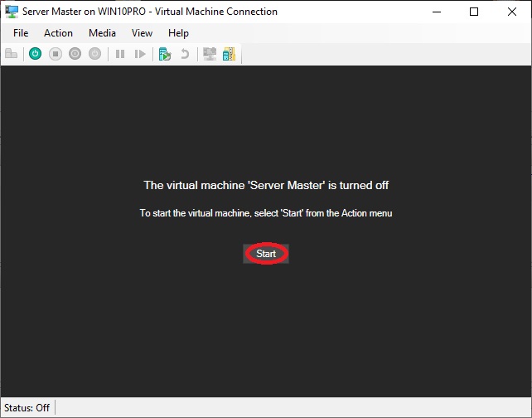Click the 'Server Master is turned off' message
This screenshot has height=418, width=532.
click(x=266, y=185)
